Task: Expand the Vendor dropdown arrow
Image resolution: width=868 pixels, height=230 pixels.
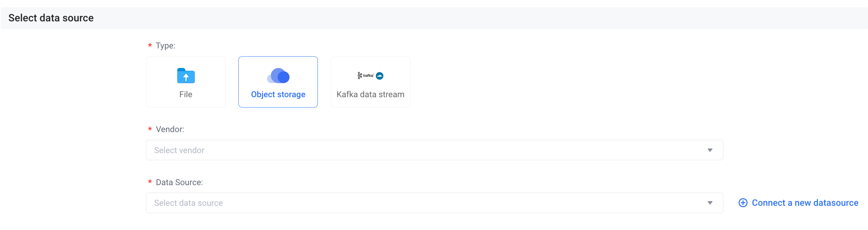Action: point(710,150)
